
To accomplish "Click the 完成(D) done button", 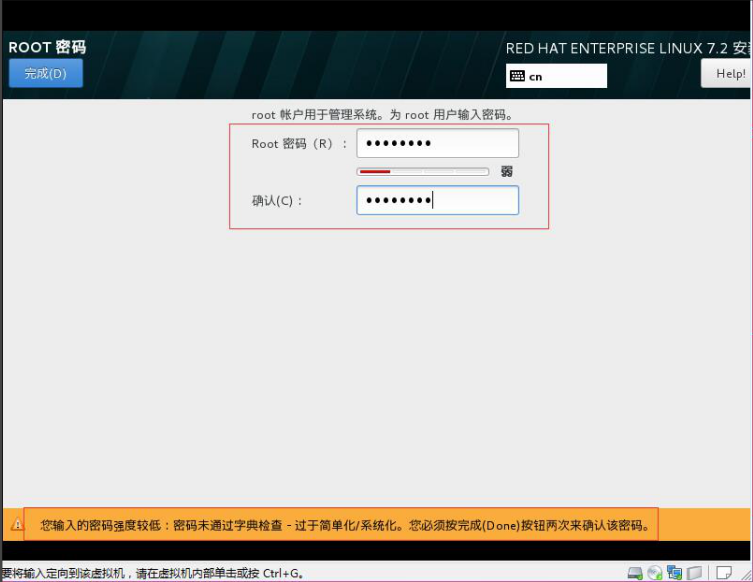I will point(46,73).
